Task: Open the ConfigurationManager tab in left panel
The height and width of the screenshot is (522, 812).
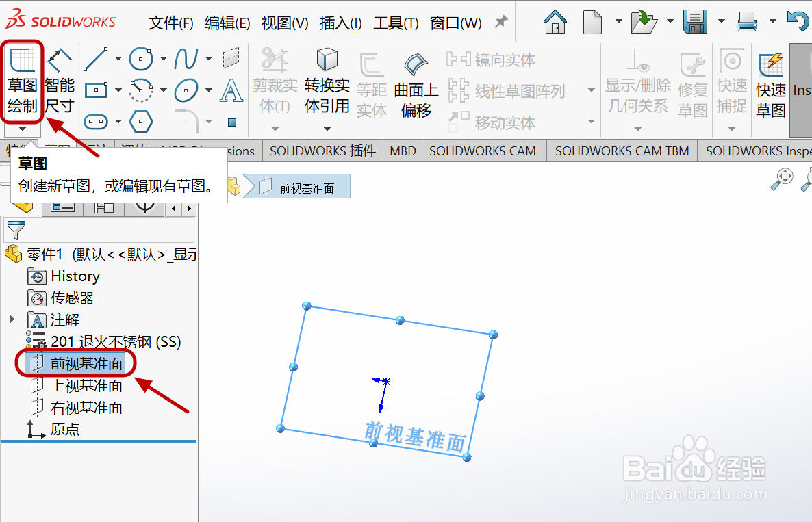Action: (104, 208)
